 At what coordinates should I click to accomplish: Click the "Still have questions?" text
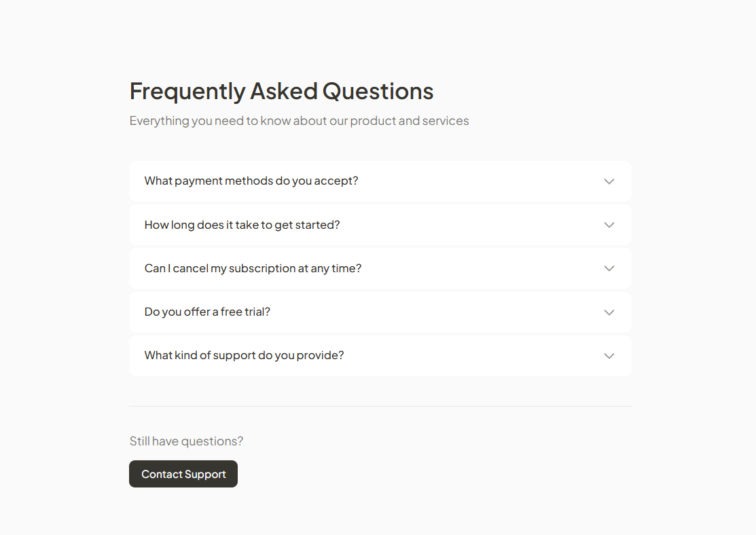tap(186, 441)
